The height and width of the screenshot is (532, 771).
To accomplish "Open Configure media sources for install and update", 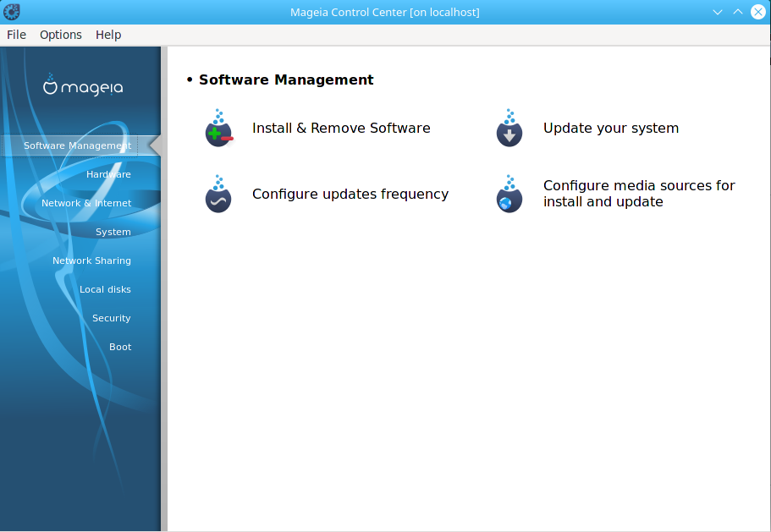I will click(x=639, y=194).
